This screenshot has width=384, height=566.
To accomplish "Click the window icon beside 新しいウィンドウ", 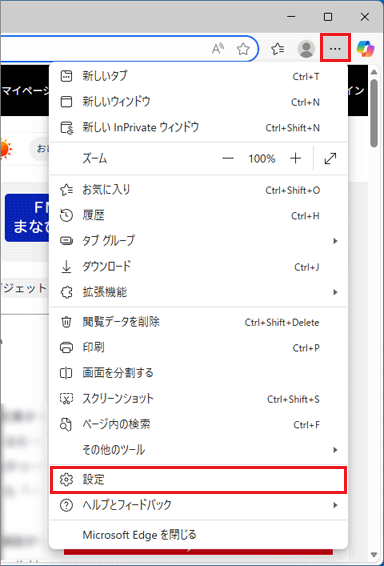I will pyautogui.click(x=66, y=102).
